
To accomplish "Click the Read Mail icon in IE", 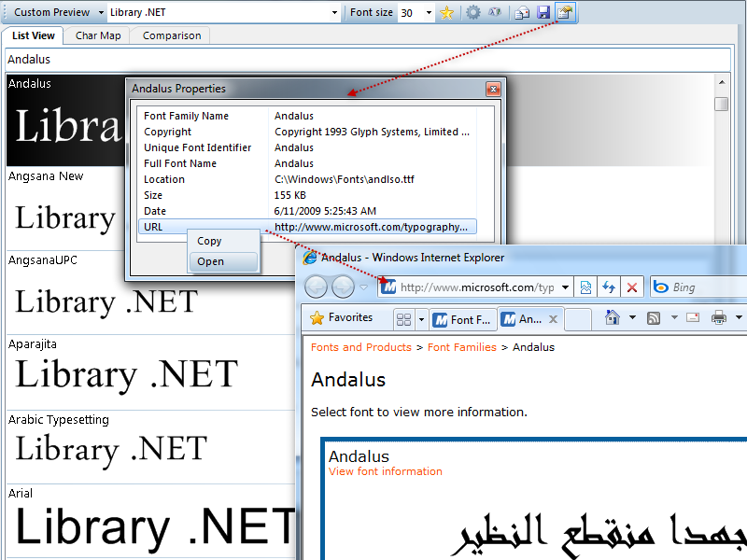I will click(x=693, y=317).
